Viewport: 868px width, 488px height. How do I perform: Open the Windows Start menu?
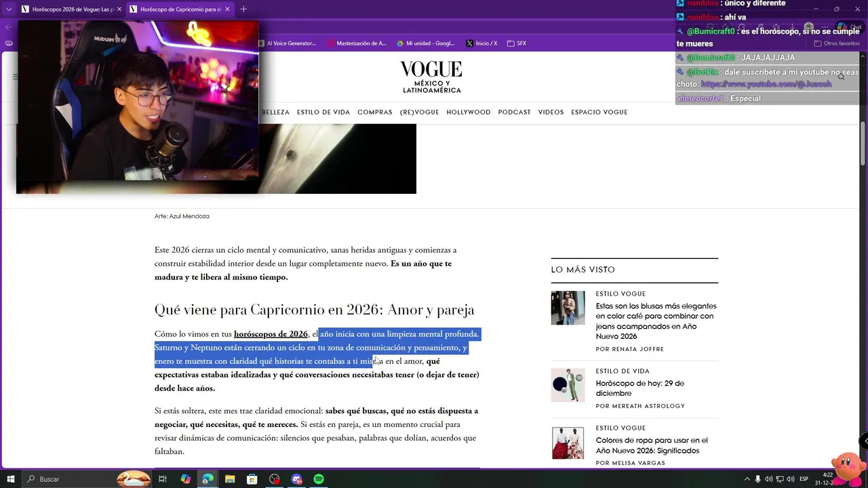click(10, 479)
